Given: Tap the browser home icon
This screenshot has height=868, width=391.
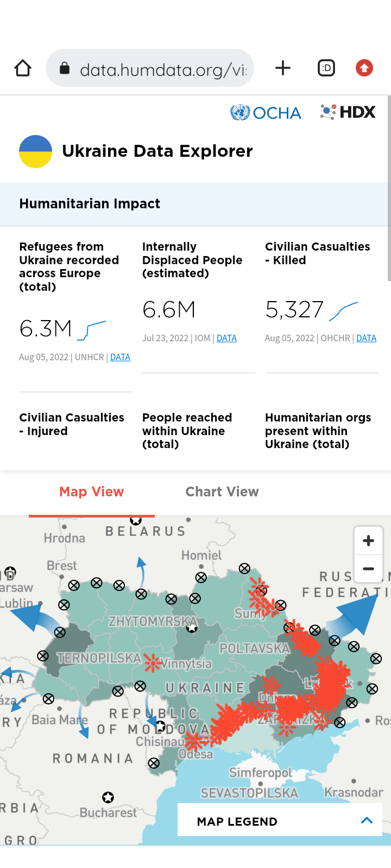Looking at the screenshot, I should (x=23, y=68).
